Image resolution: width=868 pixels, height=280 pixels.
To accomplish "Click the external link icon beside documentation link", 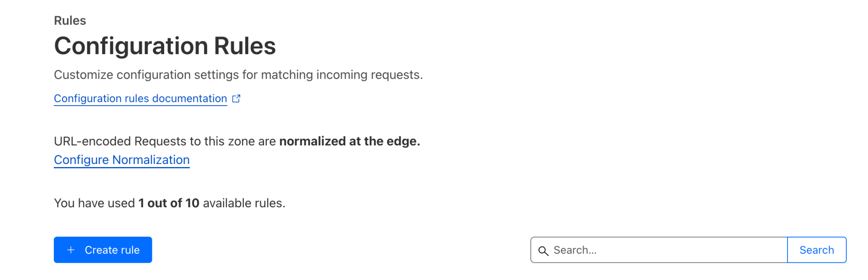I will point(236,98).
